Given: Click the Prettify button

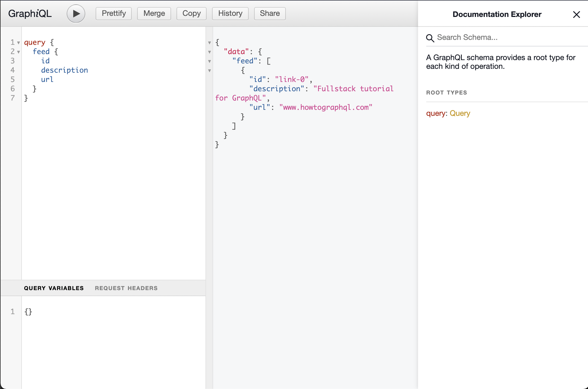Looking at the screenshot, I should tap(114, 13).
